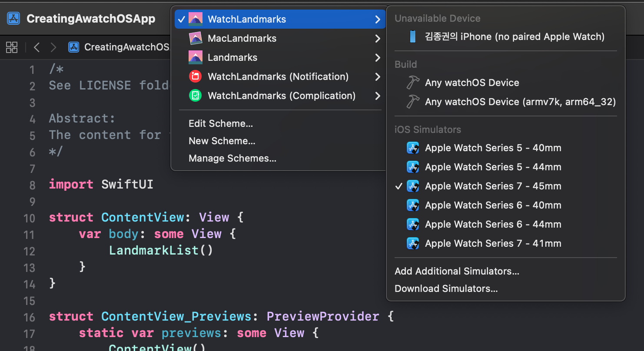Image resolution: width=644 pixels, height=351 pixels.
Task: Click simulator icon for Series 7 - 41mm
Action: point(412,243)
